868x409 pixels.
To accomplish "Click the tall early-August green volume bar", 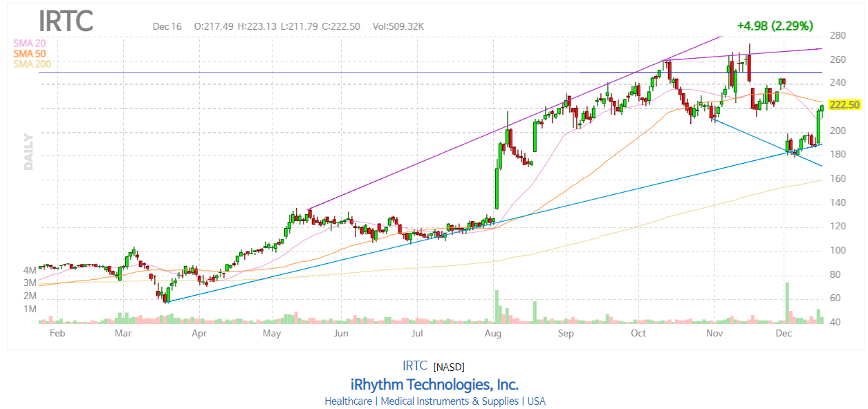I will tap(497, 307).
